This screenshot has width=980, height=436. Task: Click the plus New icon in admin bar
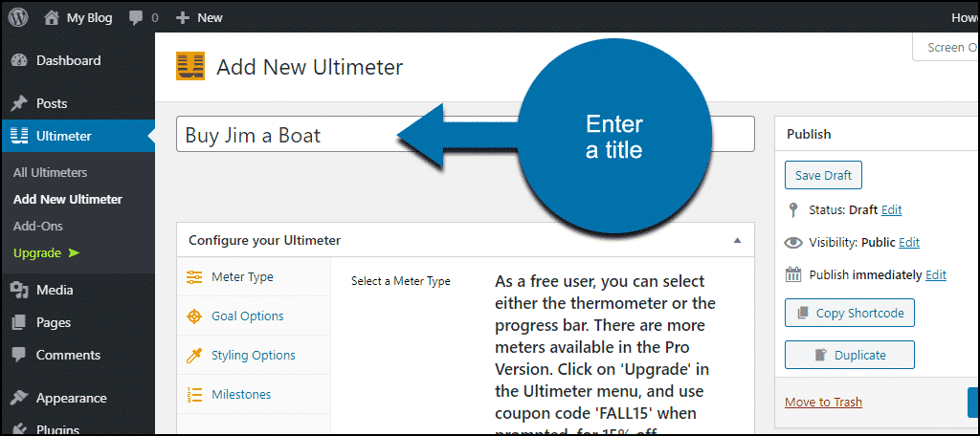pyautogui.click(x=183, y=18)
